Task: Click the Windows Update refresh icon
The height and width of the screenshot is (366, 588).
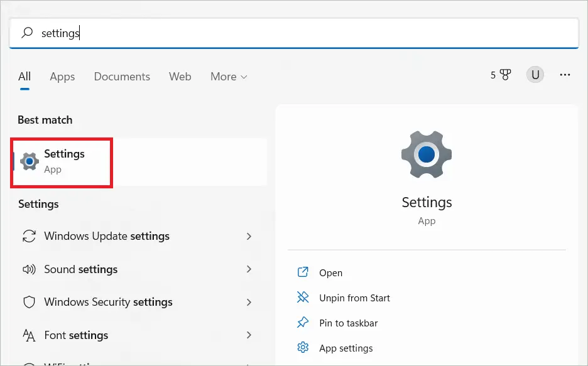Action: coord(29,236)
